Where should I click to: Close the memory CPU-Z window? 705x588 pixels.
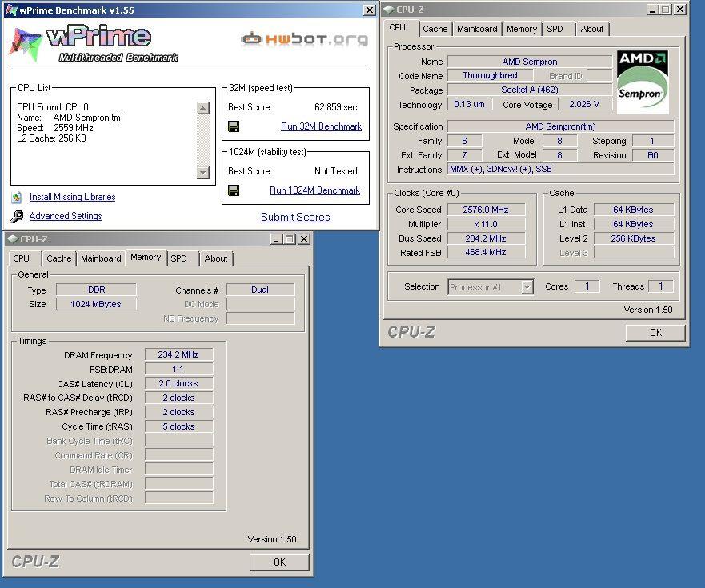coord(304,239)
